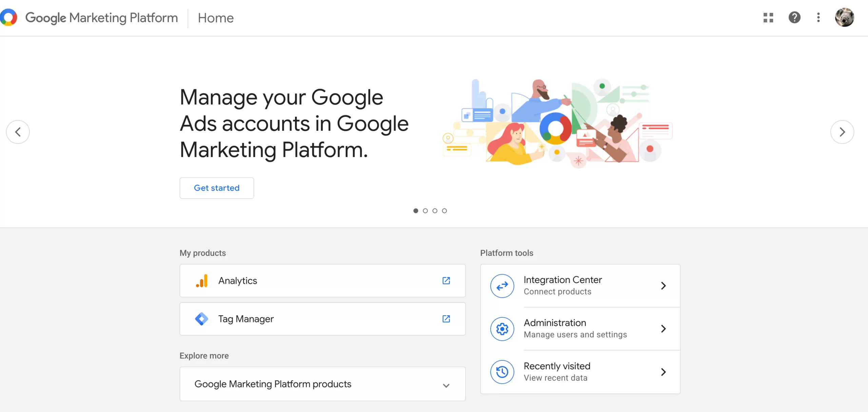Image resolution: width=868 pixels, height=412 pixels.
Task: Click the Google Marketing Platform title text
Action: click(x=102, y=18)
